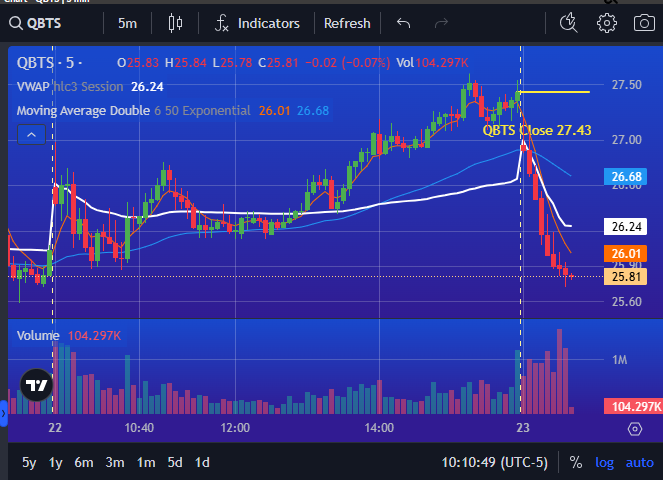
Task: Click the 22 date axis label
Action: click(x=55, y=428)
